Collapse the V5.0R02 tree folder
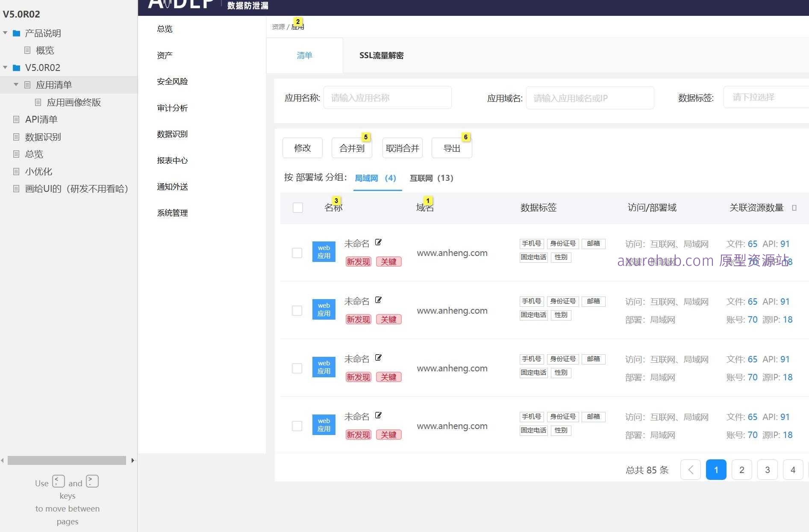The image size is (809, 532). tap(5, 68)
